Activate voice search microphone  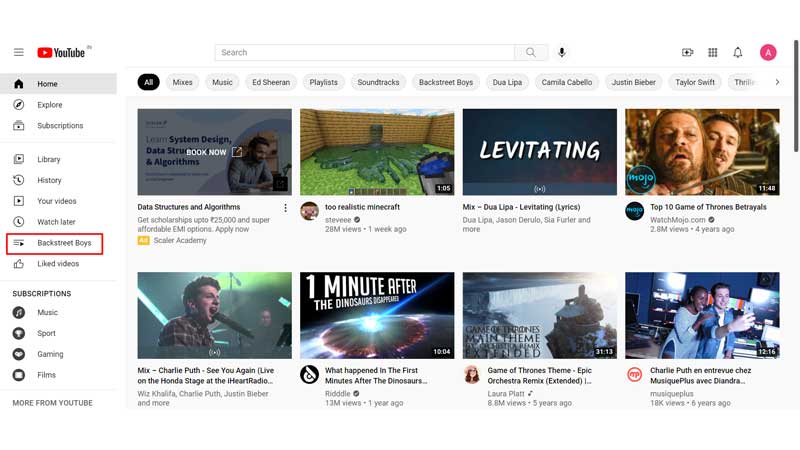pos(562,53)
